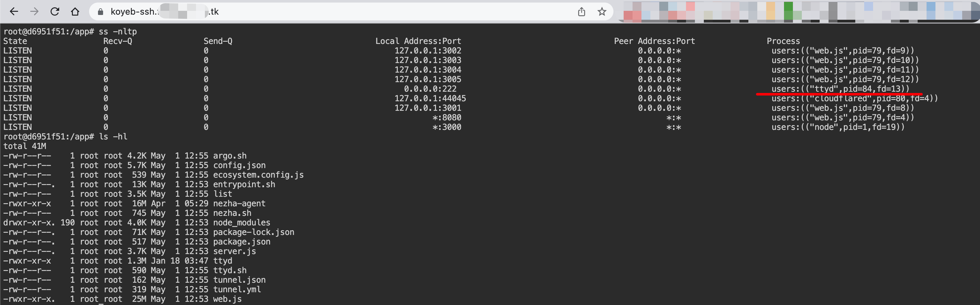This screenshot has width=980, height=305.
Task: Select the file name tunnel.json
Action: 239,280
